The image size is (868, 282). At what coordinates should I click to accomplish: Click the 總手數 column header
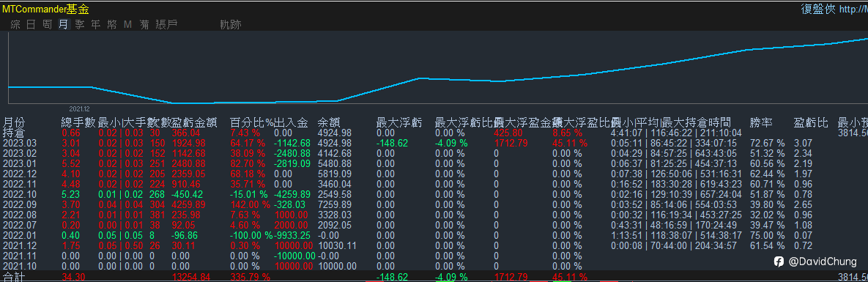click(78, 122)
